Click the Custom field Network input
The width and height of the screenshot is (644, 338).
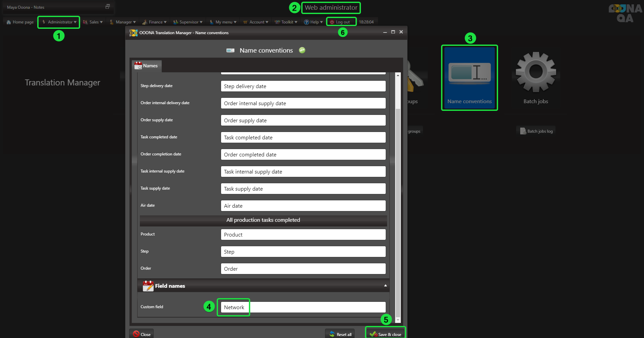(303, 307)
